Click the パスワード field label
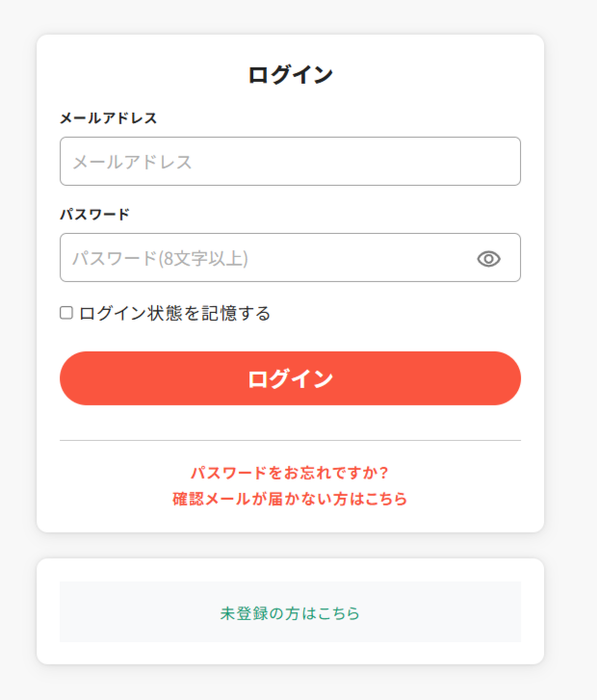597x700 pixels. [x=94, y=214]
